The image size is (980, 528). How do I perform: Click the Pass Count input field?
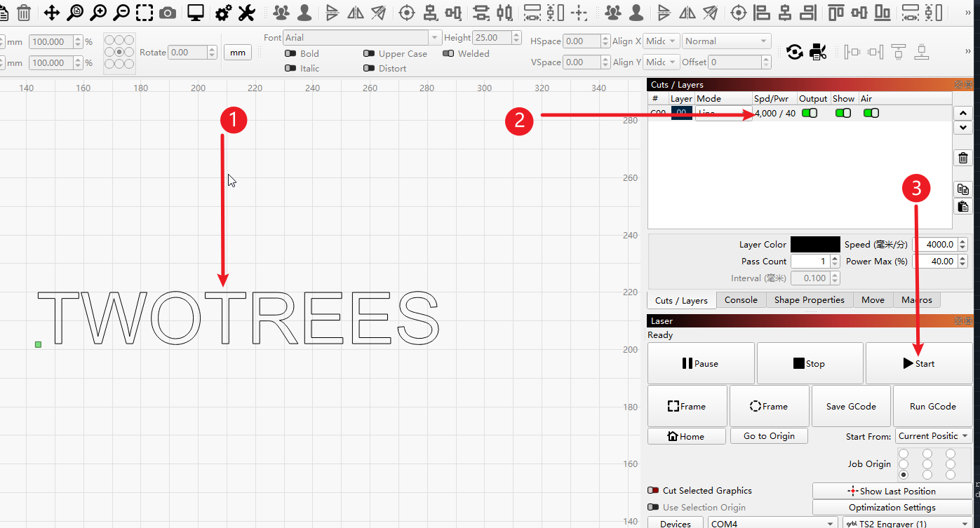click(x=810, y=262)
